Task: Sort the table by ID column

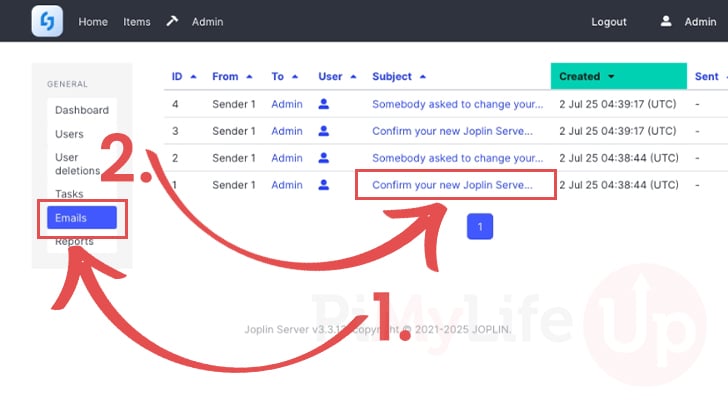Action: [x=183, y=77]
